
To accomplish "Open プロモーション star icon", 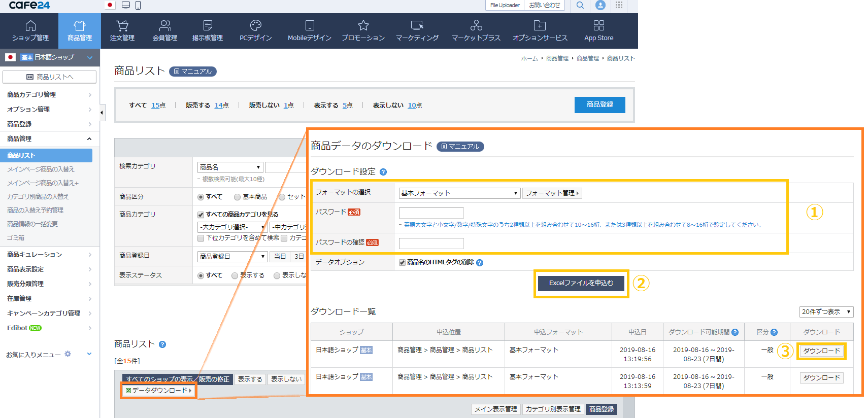I will 363,25.
